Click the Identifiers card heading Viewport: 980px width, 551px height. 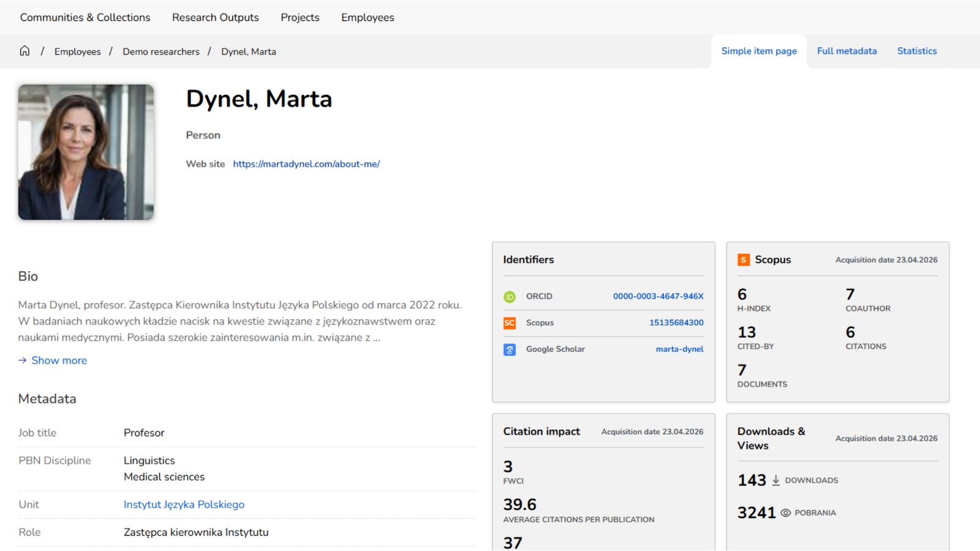(529, 260)
